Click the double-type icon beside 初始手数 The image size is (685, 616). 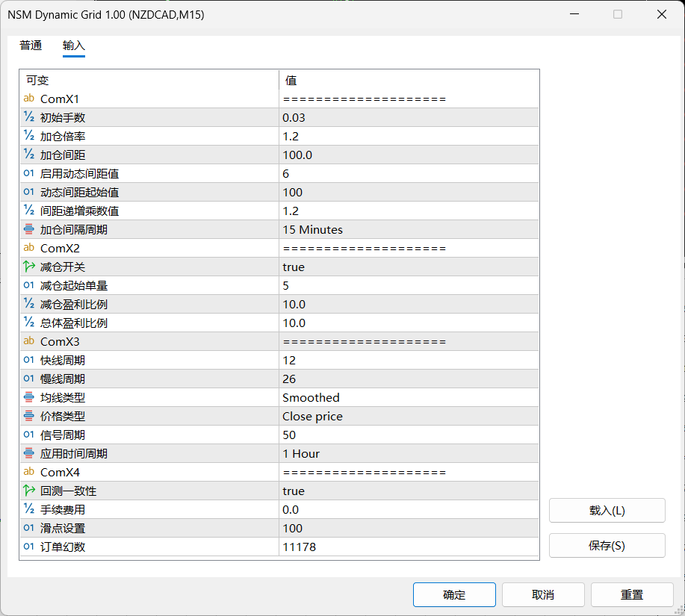click(29, 117)
